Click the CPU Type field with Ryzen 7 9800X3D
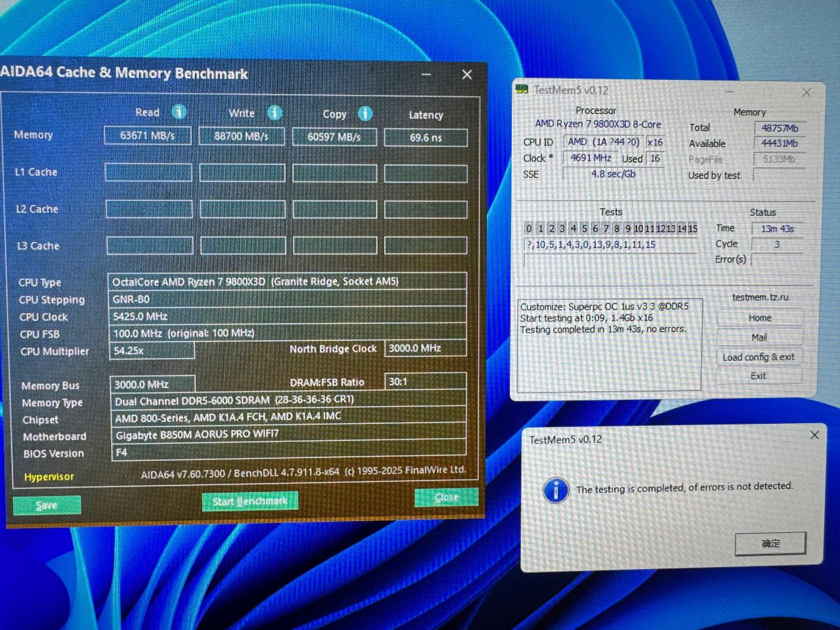This screenshot has width=840, height=630. (287, 282)
